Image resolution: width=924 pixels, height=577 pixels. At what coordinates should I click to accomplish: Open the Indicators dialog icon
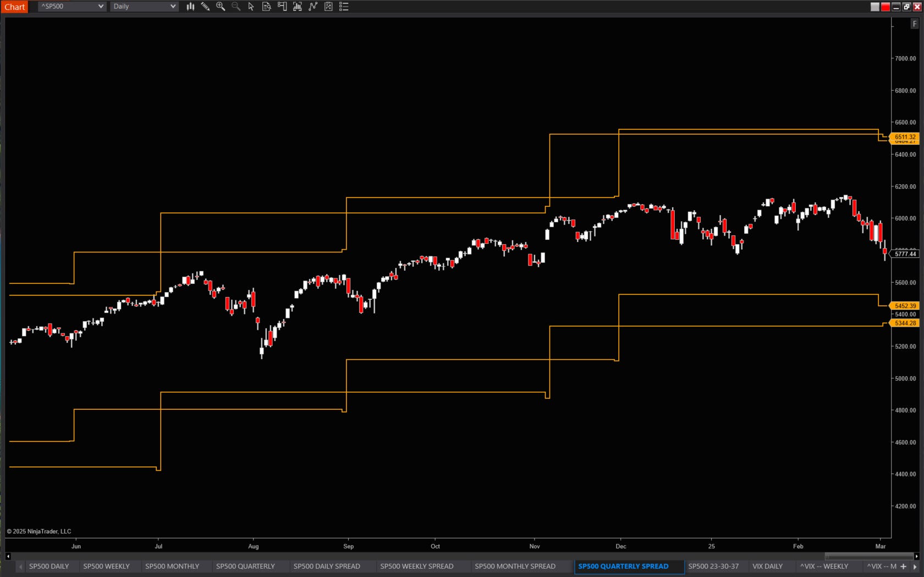(297, 7)
